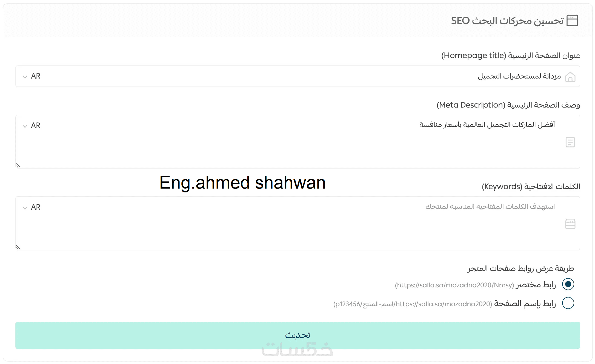595x364 pixels.
Task: Click the Keywords field label
Action: point(531,187)
